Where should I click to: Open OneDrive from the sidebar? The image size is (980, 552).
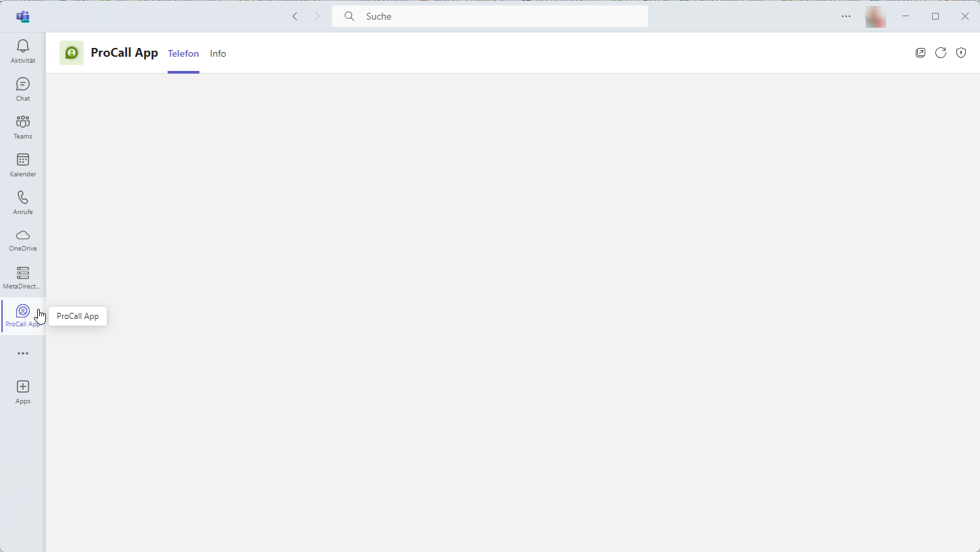23,240
